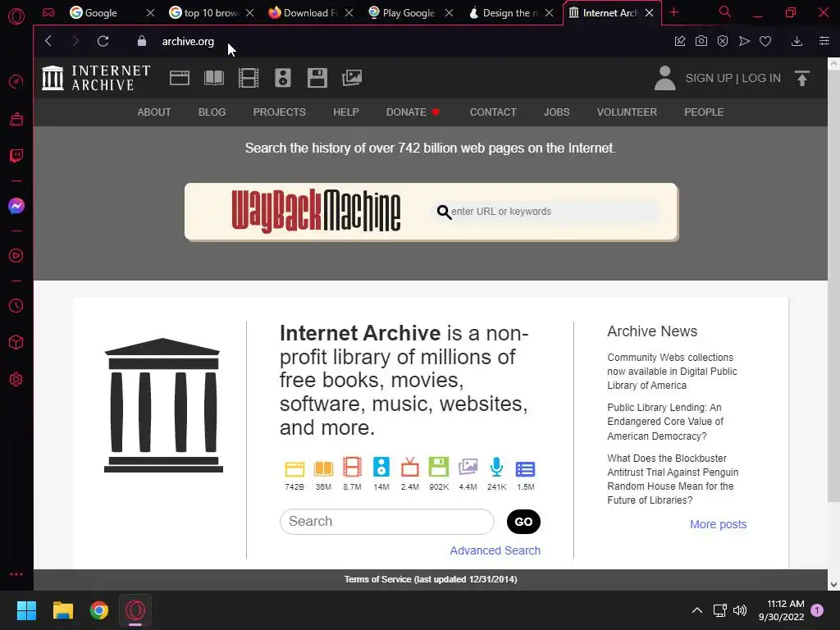Open the Texts book icon in header
Screen dimensions: 840x630
(x=214, y=78)
